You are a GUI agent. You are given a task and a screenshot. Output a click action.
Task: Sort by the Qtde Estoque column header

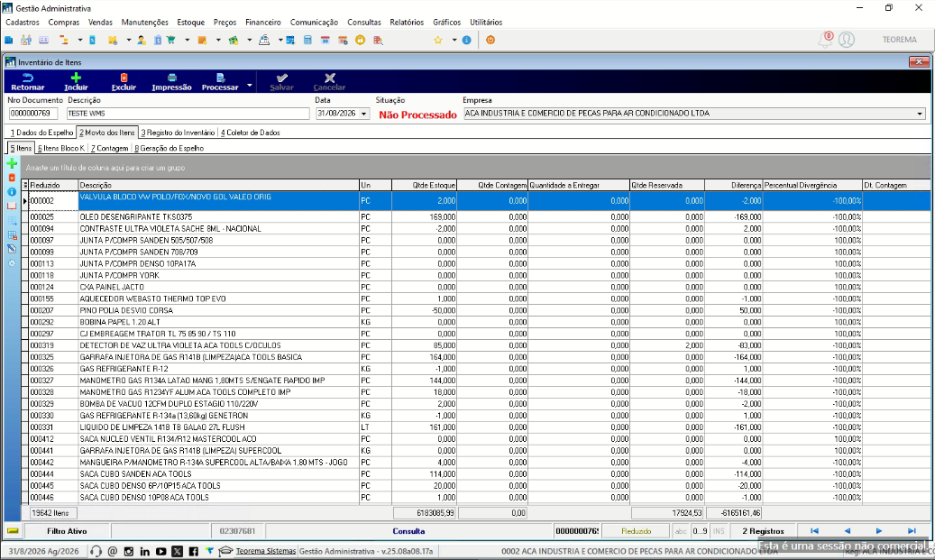click(425, 186)
